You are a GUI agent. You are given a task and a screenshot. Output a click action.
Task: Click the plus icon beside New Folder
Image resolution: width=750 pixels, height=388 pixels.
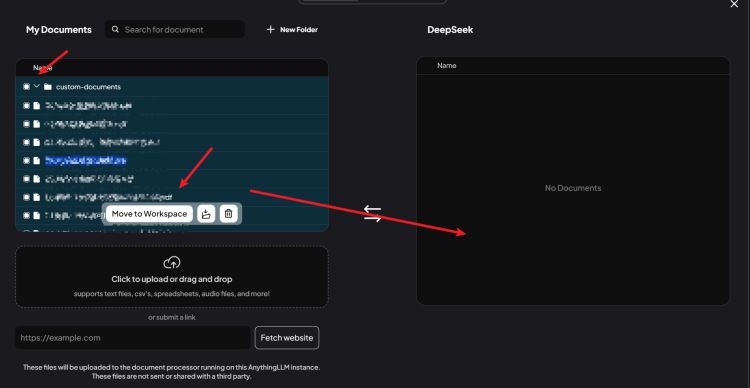pos(271,29)
